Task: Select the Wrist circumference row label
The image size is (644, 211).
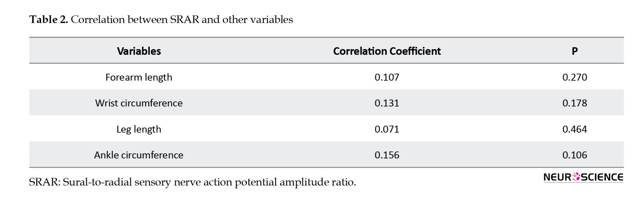Action: (x=139, y=103)
